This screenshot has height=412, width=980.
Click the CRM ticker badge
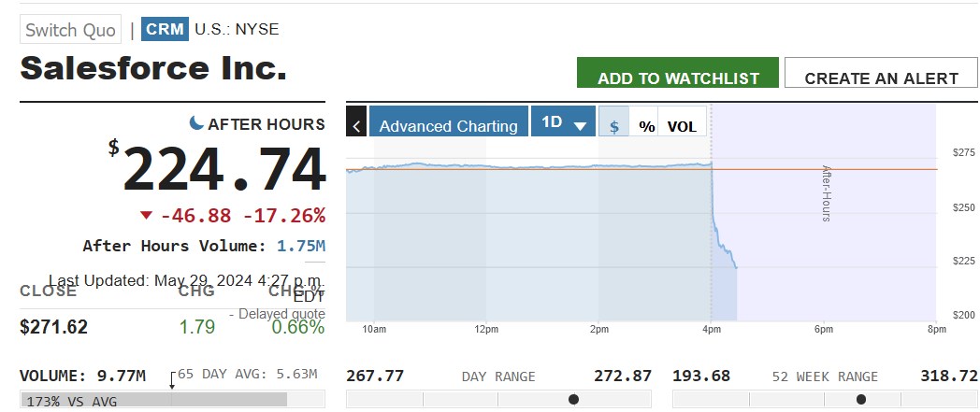click(x=165, y=29)
